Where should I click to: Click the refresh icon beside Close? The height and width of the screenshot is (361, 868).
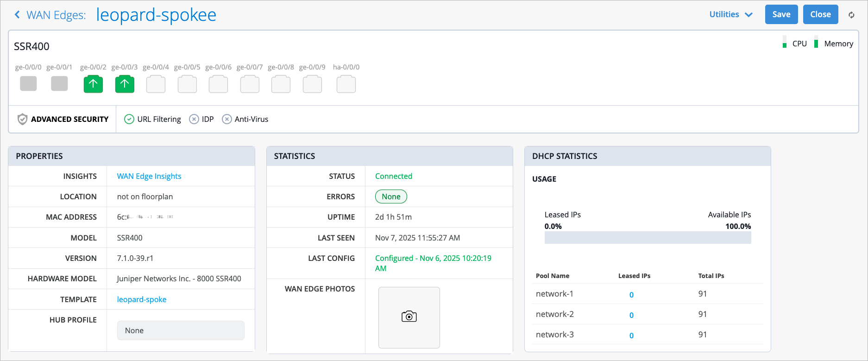(x=851, y=15)
